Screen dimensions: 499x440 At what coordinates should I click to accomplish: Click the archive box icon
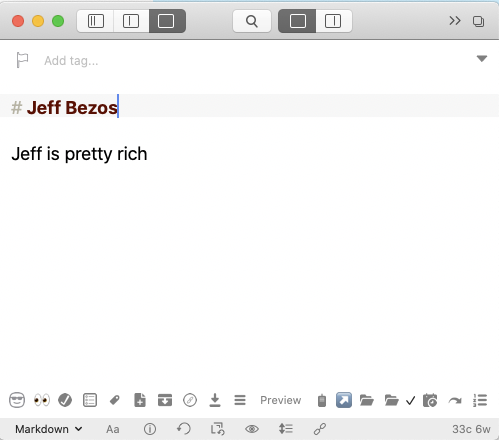click(x=165, y=400)
